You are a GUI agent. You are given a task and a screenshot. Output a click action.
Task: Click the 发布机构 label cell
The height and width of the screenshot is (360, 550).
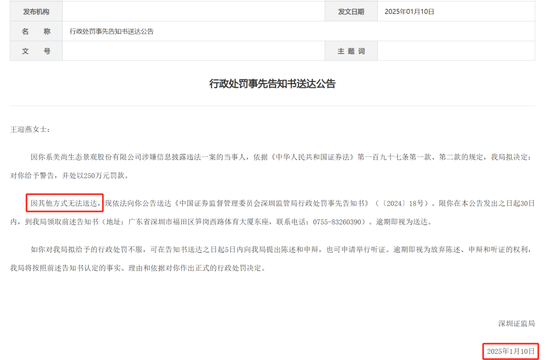pos(36,12)
